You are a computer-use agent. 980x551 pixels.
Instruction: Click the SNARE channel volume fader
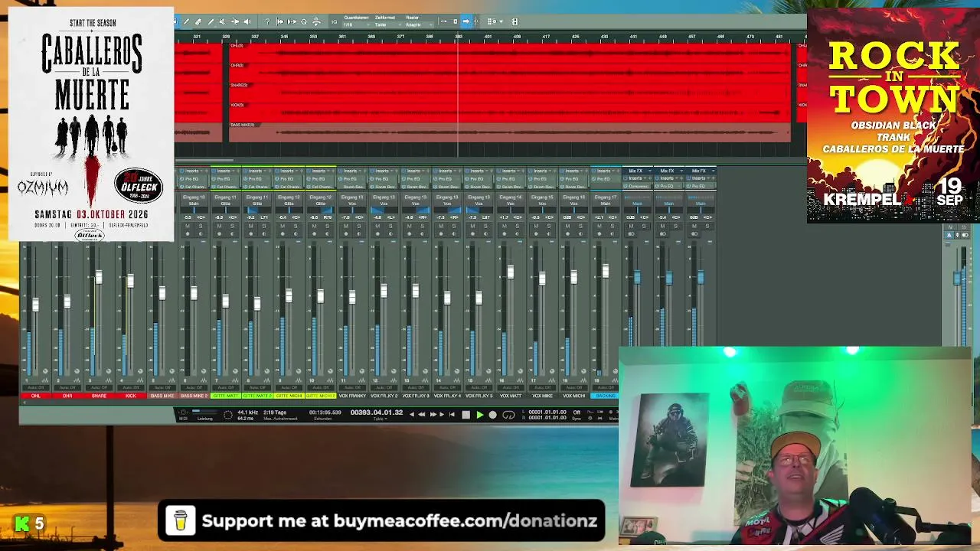click(x=99, y=277)
